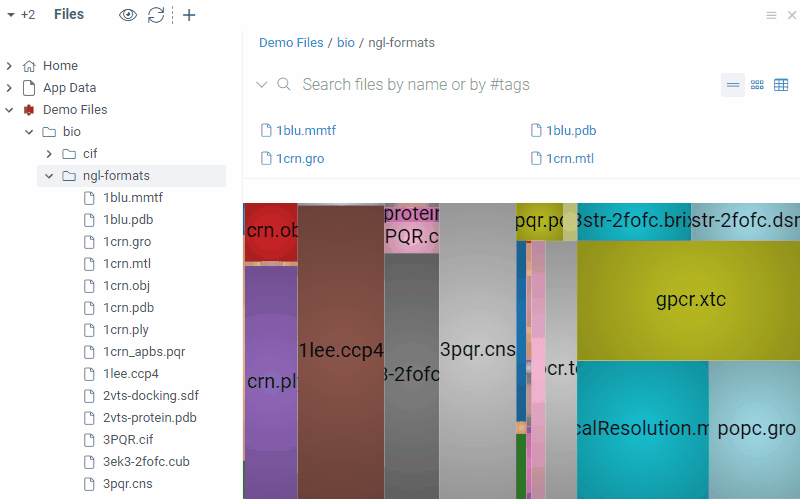The height and width of the screenshot is (500, 800).
Task: Click the search magnifier icon
Action: click(284, 84)
